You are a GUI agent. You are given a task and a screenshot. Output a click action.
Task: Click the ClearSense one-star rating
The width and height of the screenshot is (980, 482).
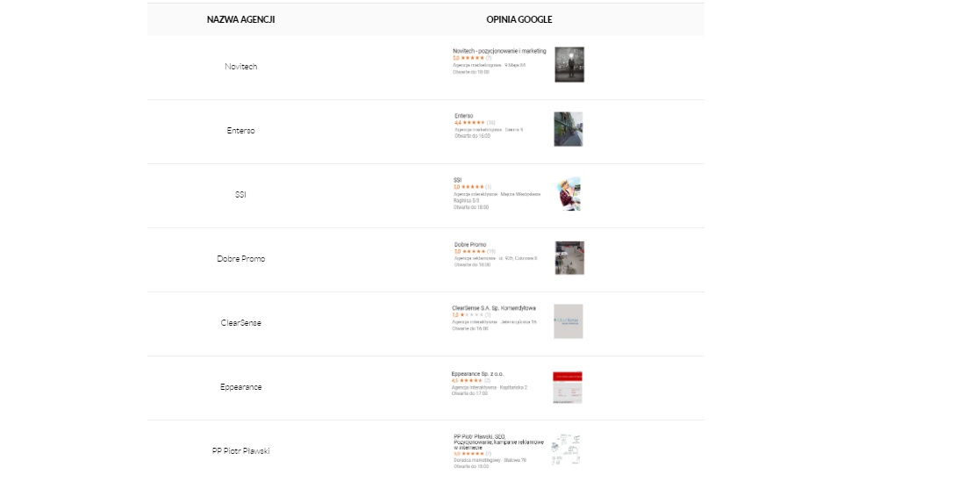coord(471,315)
